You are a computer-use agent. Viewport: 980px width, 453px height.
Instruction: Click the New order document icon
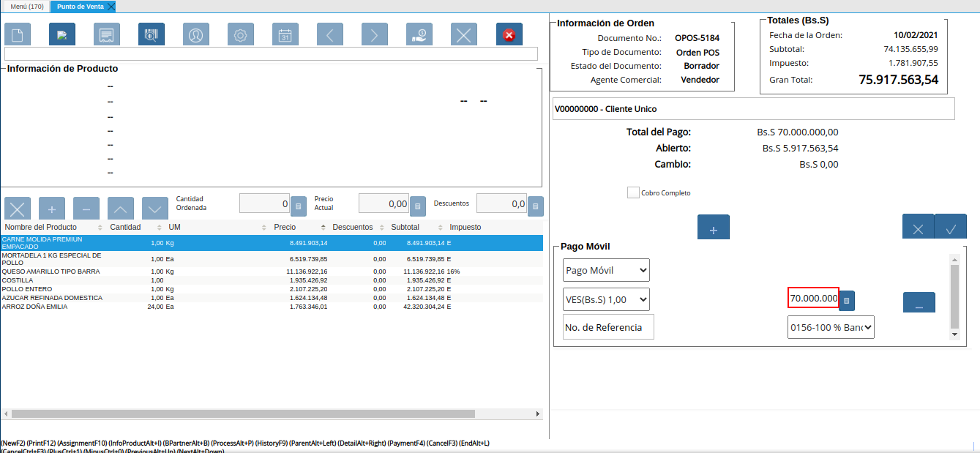coord(18,34)
